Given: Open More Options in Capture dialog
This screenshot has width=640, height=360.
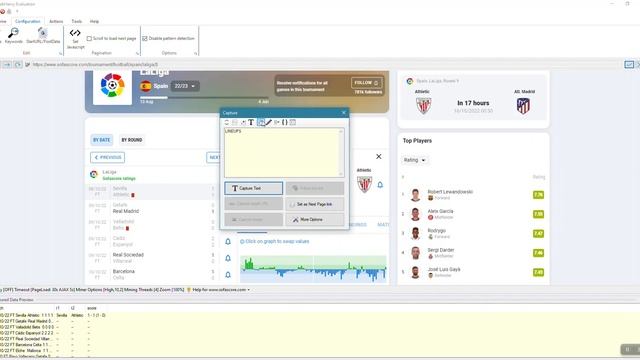Looking at the screenshot, I should pyautogui.click(x=314, y=219).
